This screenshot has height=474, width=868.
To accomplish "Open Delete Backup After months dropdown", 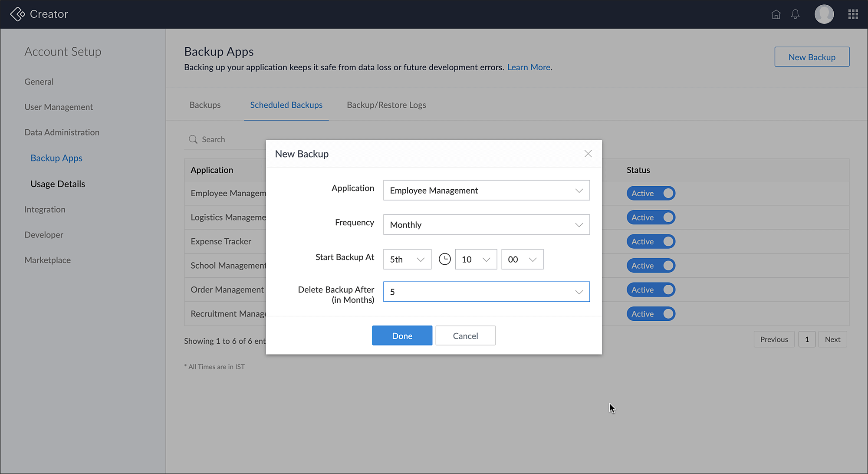I will coord(487,292).
